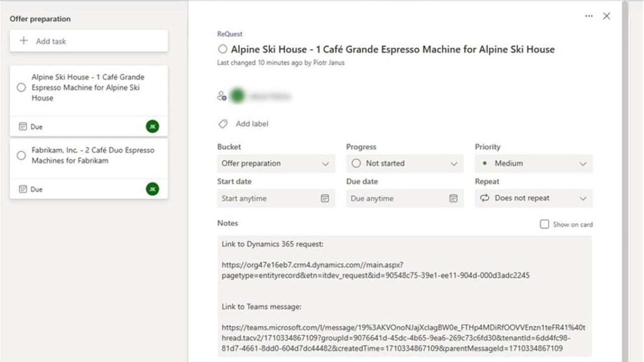Screen dimensions: 644x362
Task: Click the Offer preparation bucket heading
Action: 40,19
